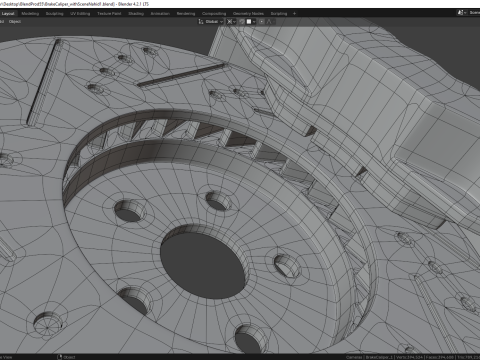Open the Object menu in viewport header
Screen dimensions: 480x360
(x=15, y=22)
